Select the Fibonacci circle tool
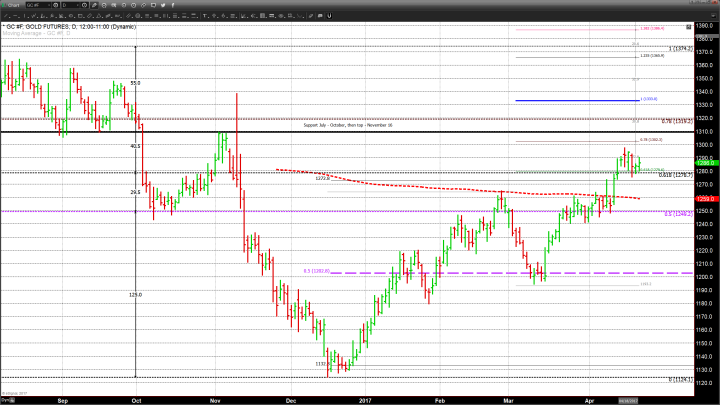720x405 pixels. 138,16
